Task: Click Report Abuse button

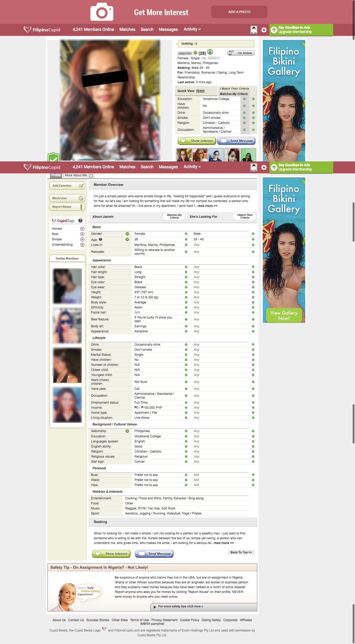Action: pos(67,207)
